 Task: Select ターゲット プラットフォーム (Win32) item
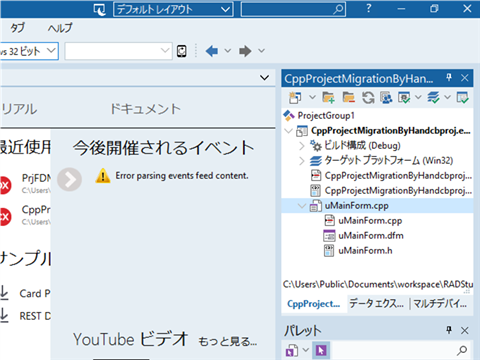click(389, 161)
